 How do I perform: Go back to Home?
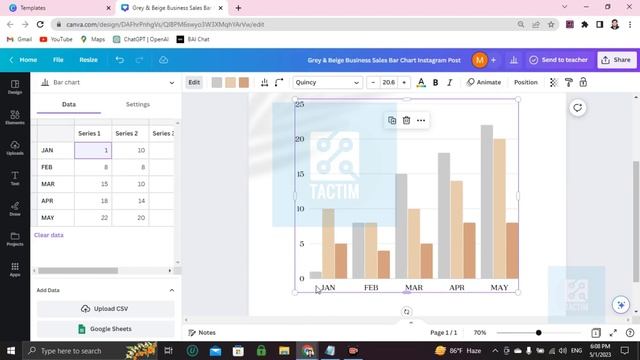pyautogui.click(x=24, y=60)
